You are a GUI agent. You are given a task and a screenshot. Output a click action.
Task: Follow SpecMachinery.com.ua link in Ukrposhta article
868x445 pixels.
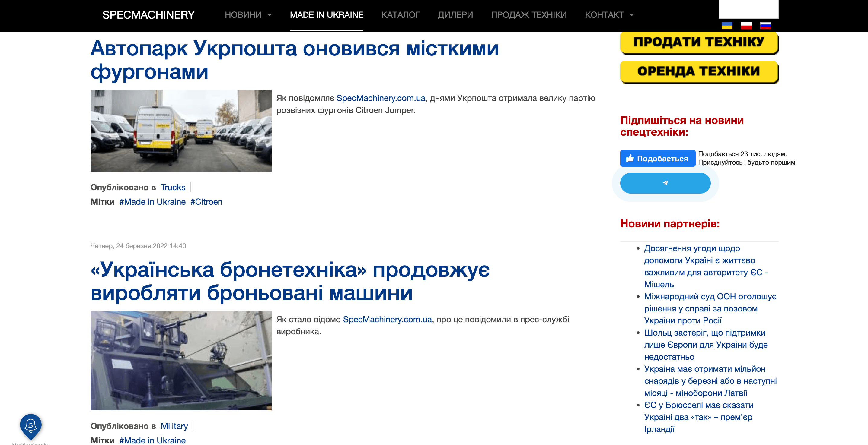point(381,98)
